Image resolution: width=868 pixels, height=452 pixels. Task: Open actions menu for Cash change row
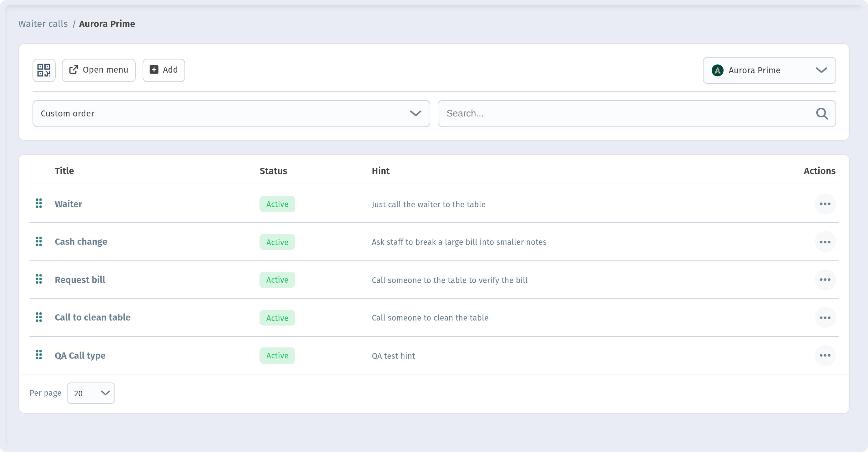(x=825, y=242)
